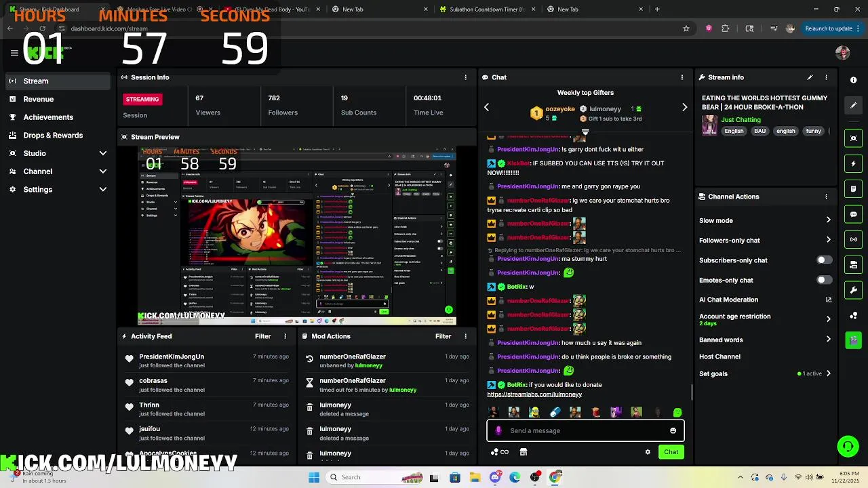
Task: Open the user avatar at top right
Action: tap(843, 53)
